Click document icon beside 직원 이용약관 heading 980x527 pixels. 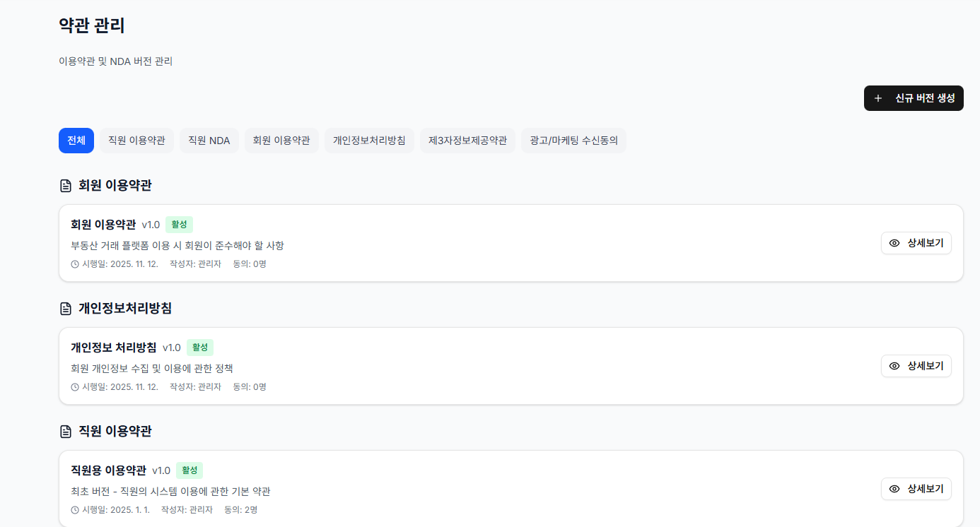tap(66, 432)
